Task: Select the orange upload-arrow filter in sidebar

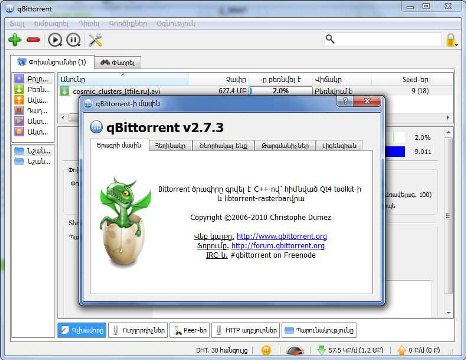Action: (x=33, y=100)
